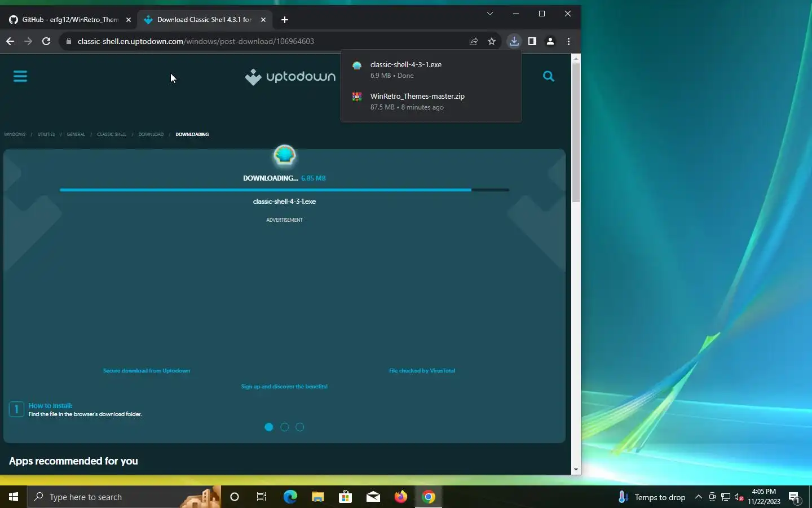812x508 pixels.
Task: Open a new browser tab
Action: 285,20
